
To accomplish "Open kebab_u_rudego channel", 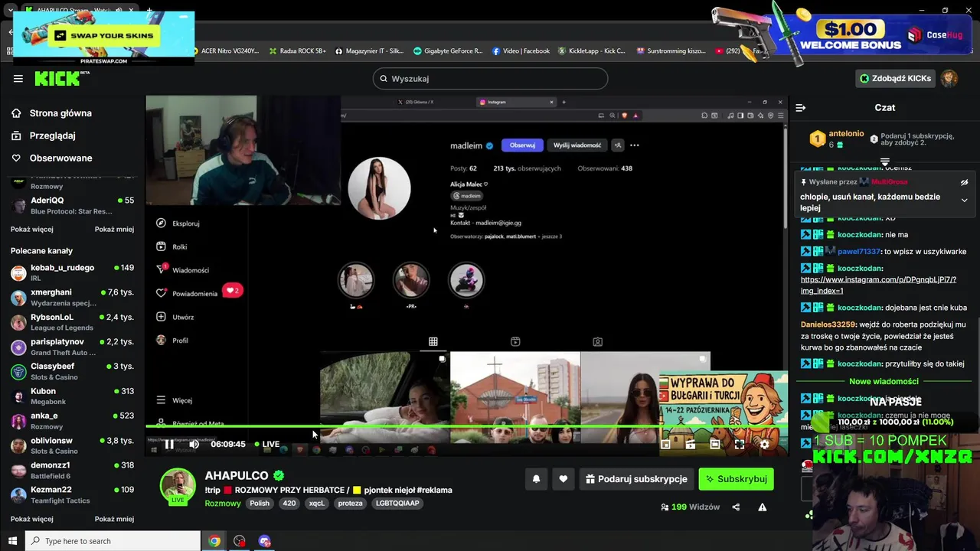I will tap(73, 272).
